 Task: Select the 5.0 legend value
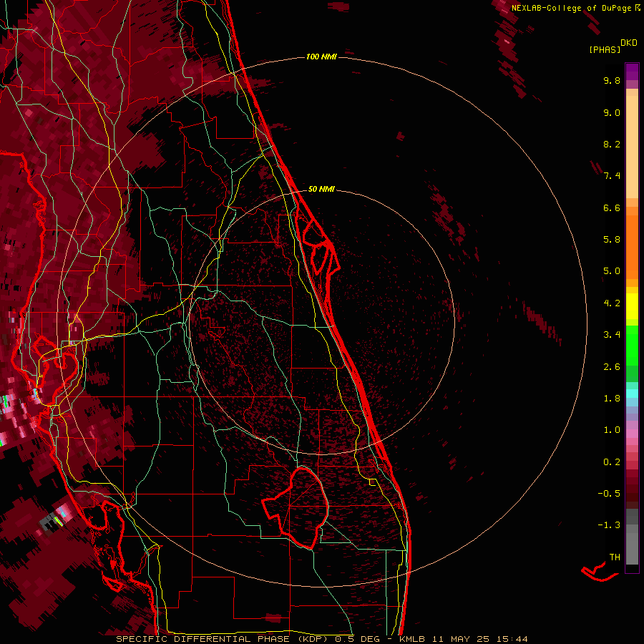click(x=612, y=271)
